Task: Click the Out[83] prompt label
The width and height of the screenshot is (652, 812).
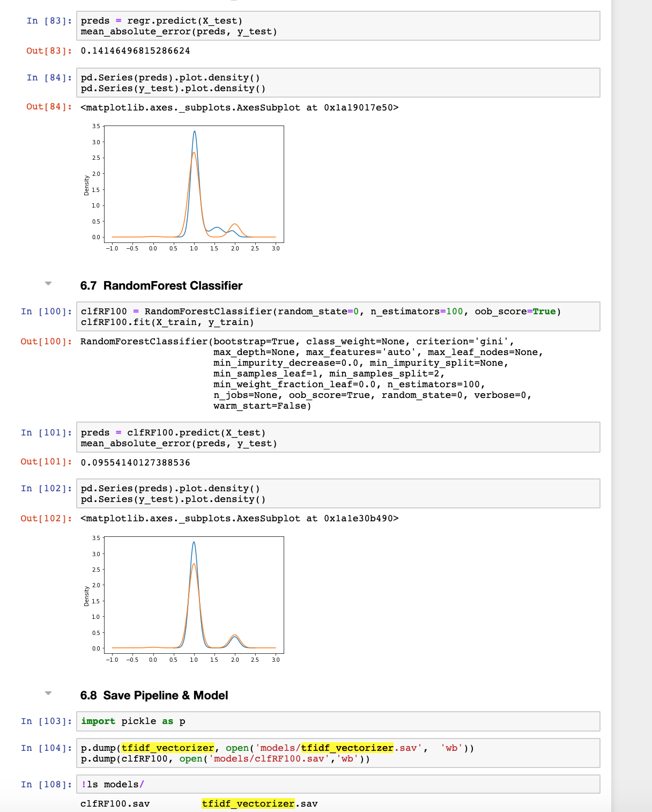Action: pyautogui.click(x=49, y=51)
